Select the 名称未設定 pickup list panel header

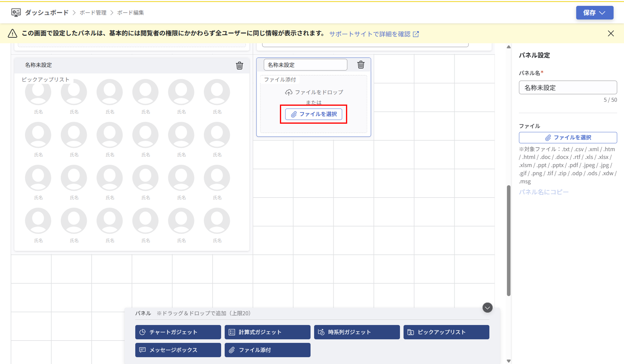click(132, 65)
